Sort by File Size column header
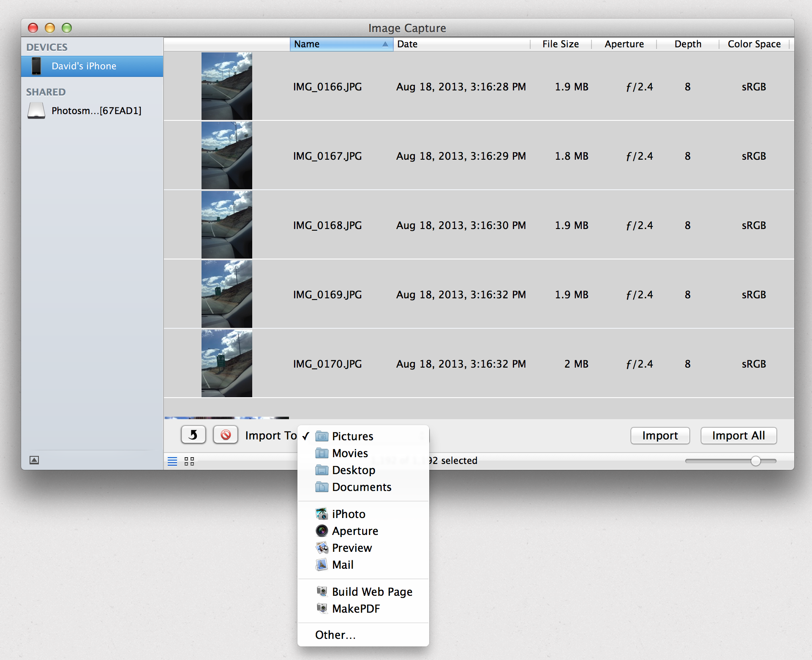The image size is (812, 660). pyautogui.click(x=561, y=44)
